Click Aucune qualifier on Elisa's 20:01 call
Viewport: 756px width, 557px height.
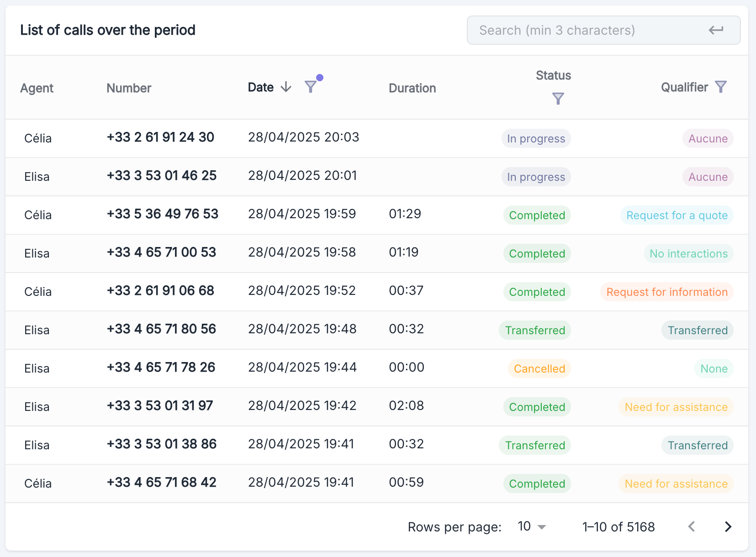click(x=708, y=177)
